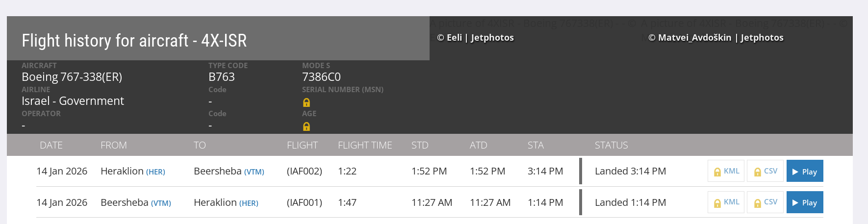
Task: Click the Matvei_Avdoškin Jetphotos photo credit
Action: pyautogui.click(x=715, y=38)
